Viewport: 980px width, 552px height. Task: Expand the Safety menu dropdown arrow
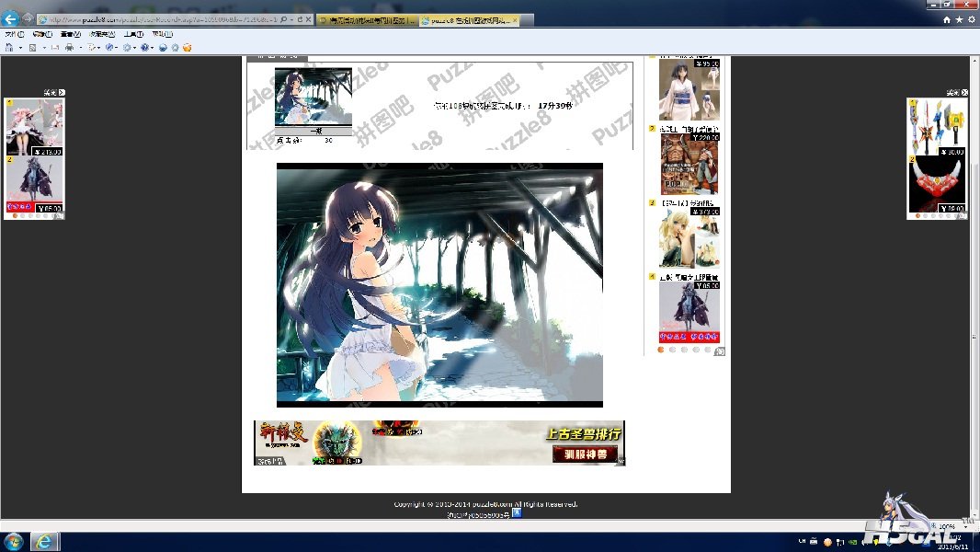(x=116, y=48)
